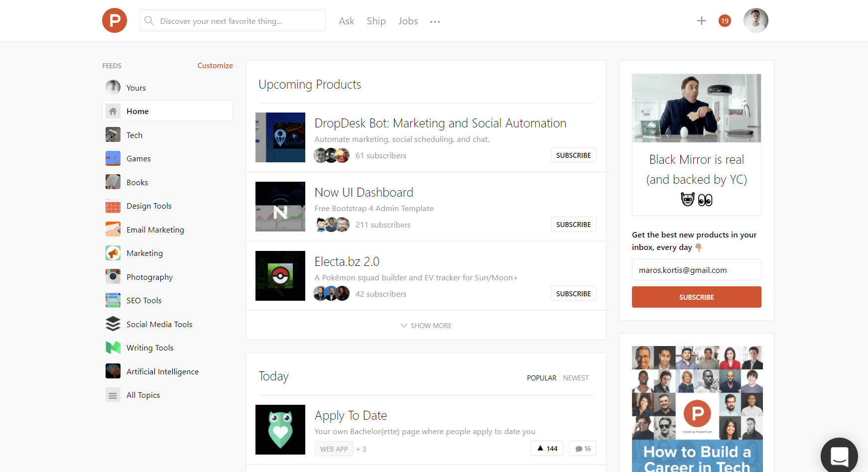Click the All Topics list icon

click(113, 395)
